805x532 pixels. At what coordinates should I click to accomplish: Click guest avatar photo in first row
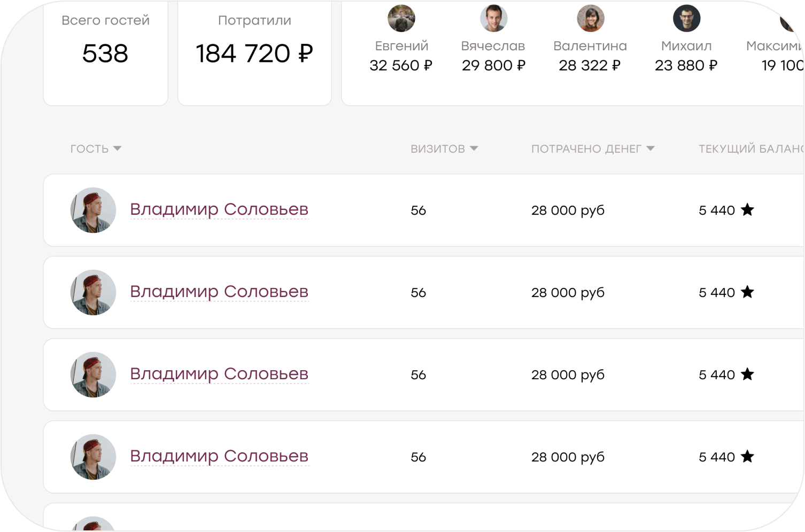click(x=93, y=210)
